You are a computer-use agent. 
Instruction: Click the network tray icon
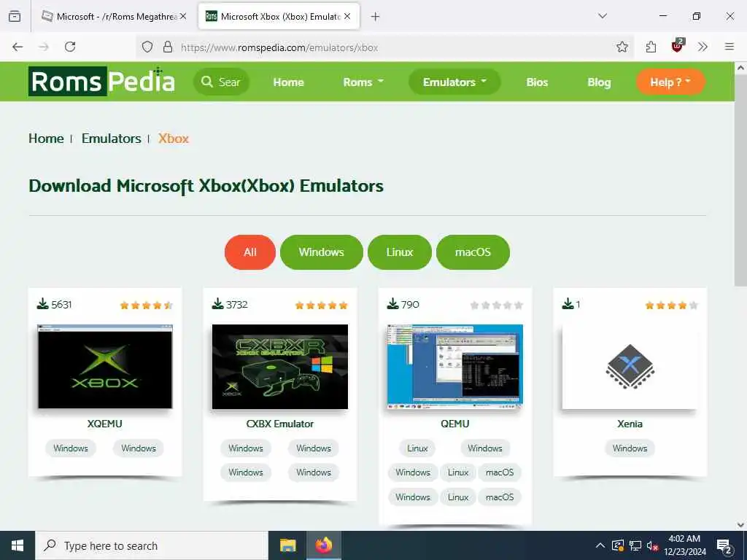(635, 545)
